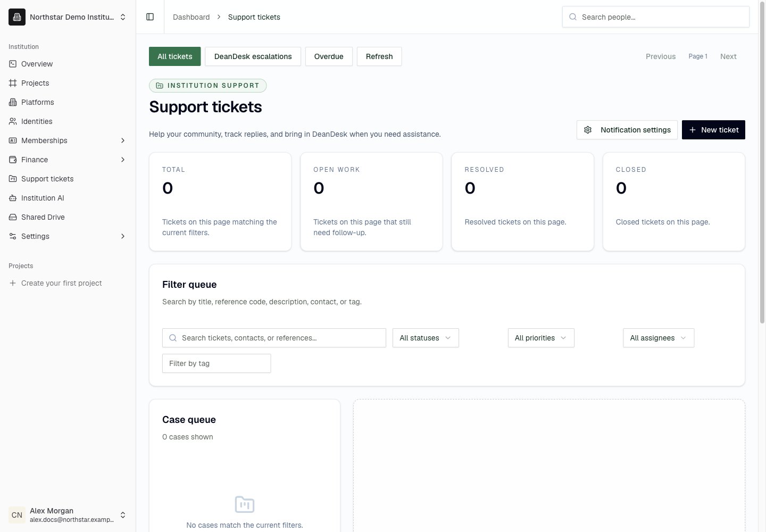Click the Support tickets breadcrumb text
Image resolution: width=766 pixels, height=532 pixels.
[x=254, y=17]
